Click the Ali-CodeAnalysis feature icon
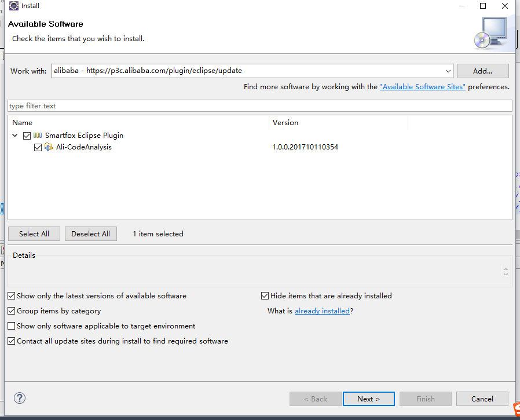Image resolution: width=520 pixels, height=420 pixels. pos(49,147)
